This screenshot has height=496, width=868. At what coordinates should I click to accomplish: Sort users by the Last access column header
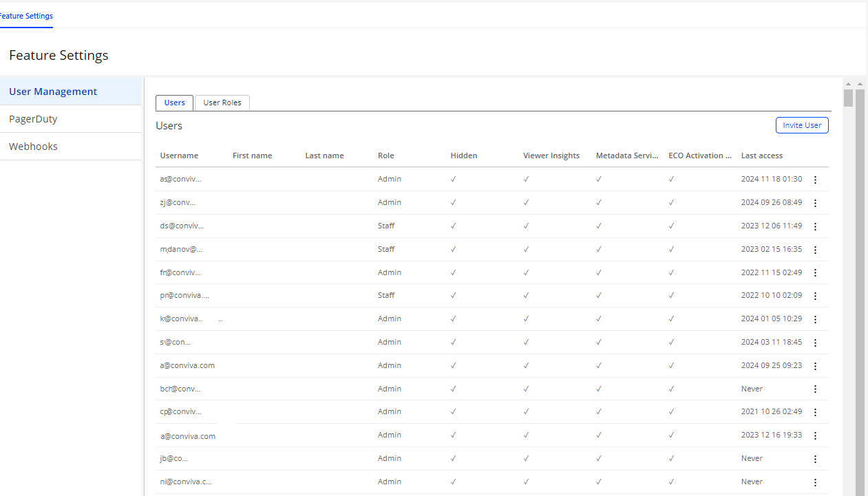[761, 155]
